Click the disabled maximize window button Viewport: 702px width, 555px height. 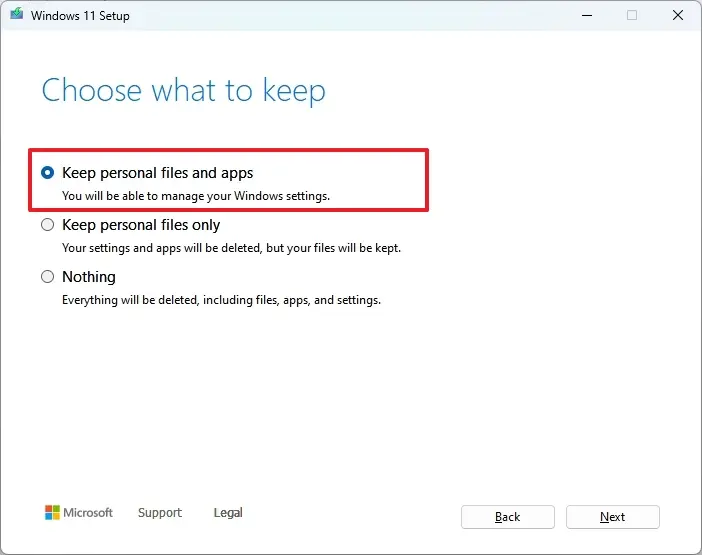point(632,15)
